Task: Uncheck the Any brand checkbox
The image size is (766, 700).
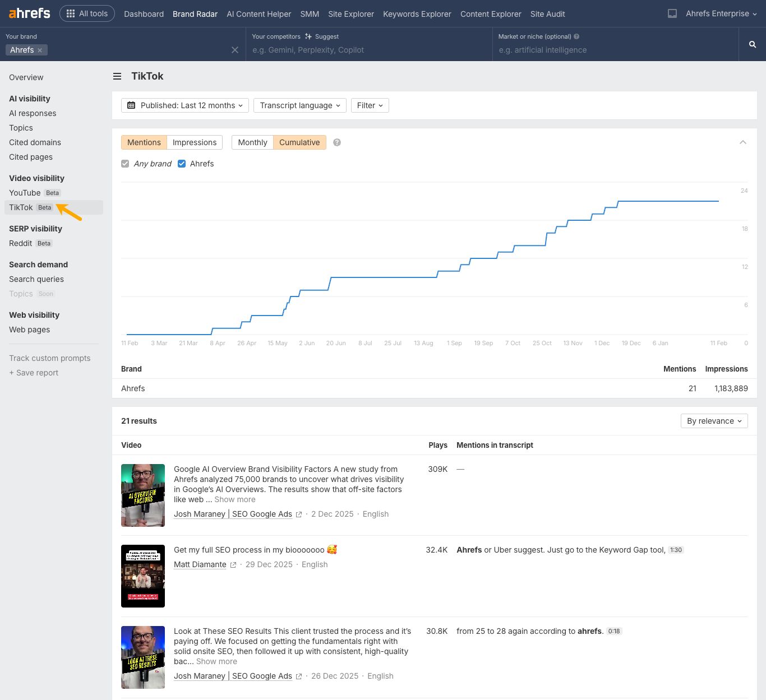Action: point(124,164)
